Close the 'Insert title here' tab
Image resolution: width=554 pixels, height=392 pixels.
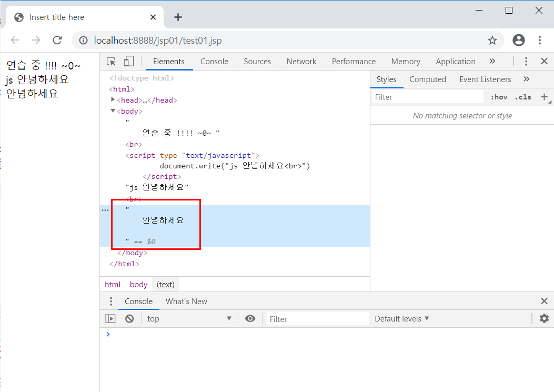(153, 17)
